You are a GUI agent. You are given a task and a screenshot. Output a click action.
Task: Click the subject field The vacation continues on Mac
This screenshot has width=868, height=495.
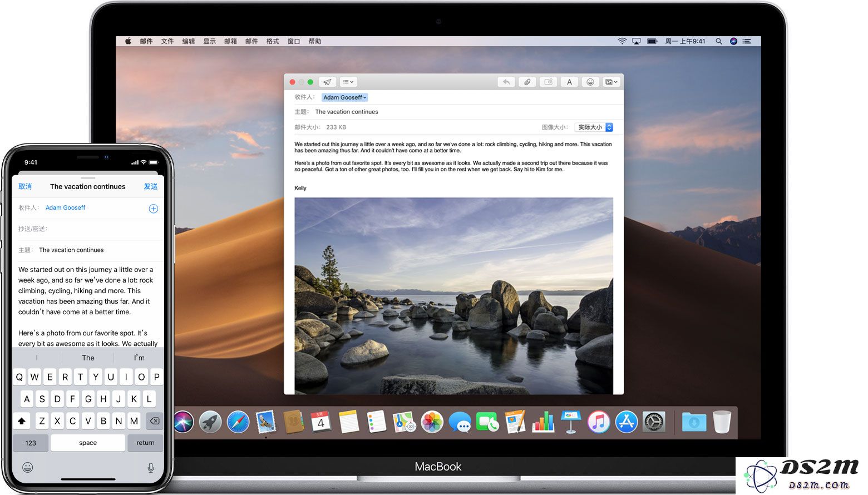[347, 112]
